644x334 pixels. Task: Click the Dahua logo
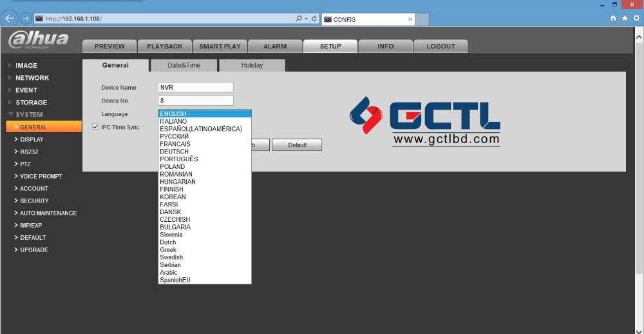click(x=39, y=40)
